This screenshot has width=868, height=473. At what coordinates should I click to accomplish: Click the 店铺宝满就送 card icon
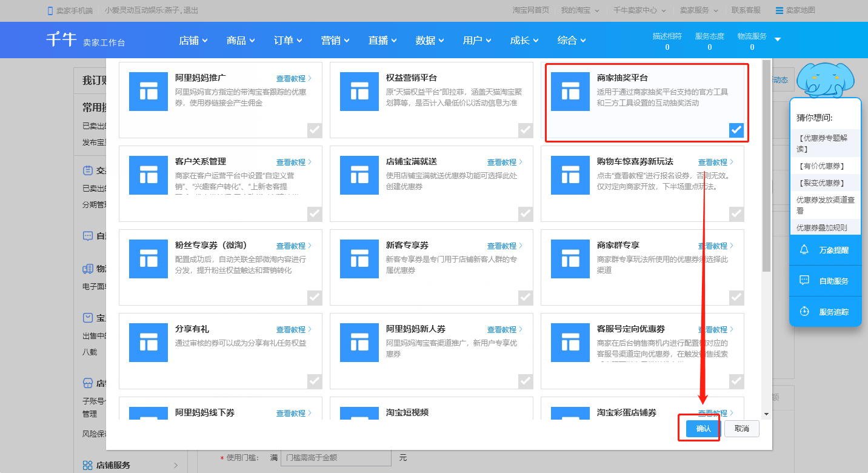[x=359, y=175]
